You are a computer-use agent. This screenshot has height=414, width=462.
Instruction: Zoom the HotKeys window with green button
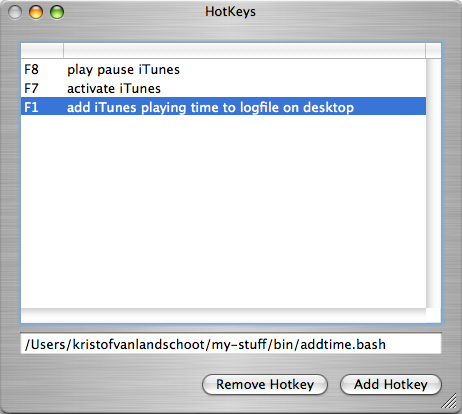point(57,12)
